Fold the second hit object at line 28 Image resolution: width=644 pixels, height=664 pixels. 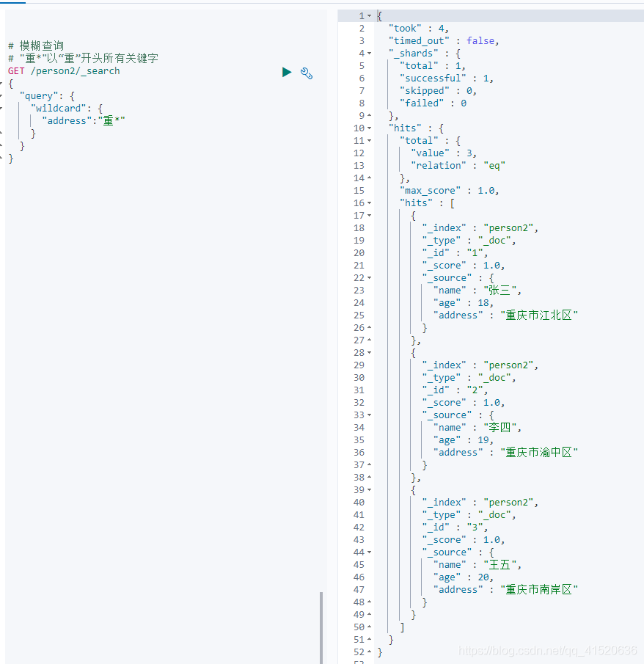click(369, 353)
